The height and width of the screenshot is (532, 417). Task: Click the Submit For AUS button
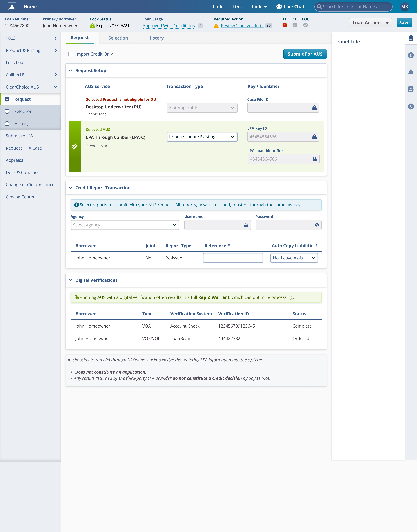tap(305, 54)
